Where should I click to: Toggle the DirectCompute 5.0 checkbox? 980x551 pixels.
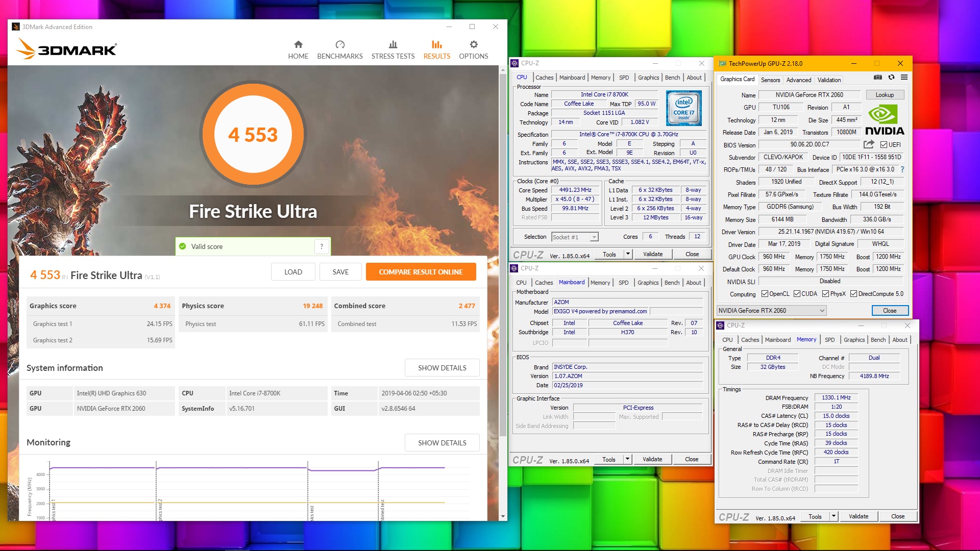click(853, 294)
